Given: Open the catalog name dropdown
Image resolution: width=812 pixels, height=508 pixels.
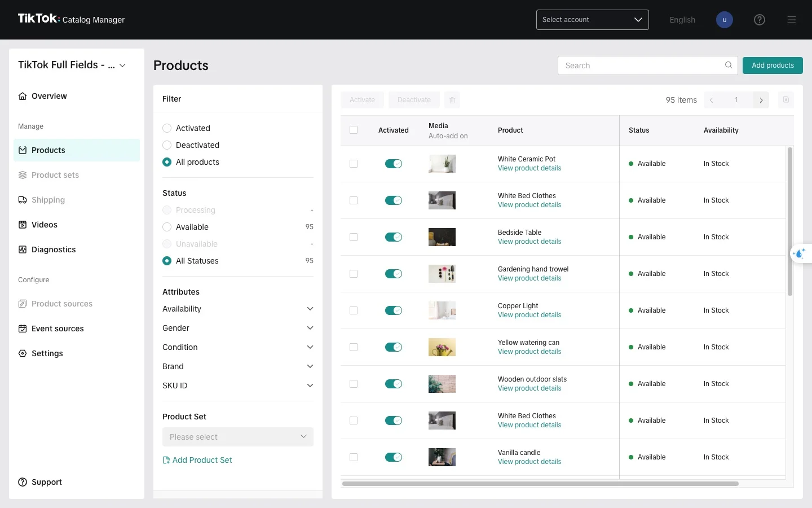Looking at the screenshot, I should (x=72, y=65).
